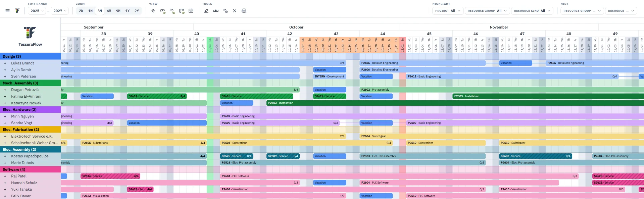
Task: Select the S2602 · Service bar
Action: [536, 156]
